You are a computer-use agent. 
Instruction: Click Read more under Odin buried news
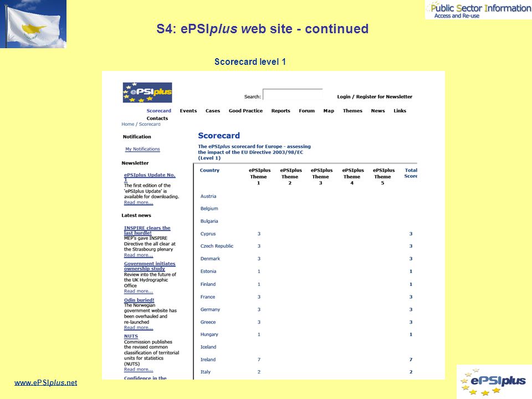click(x=139, y=328)
